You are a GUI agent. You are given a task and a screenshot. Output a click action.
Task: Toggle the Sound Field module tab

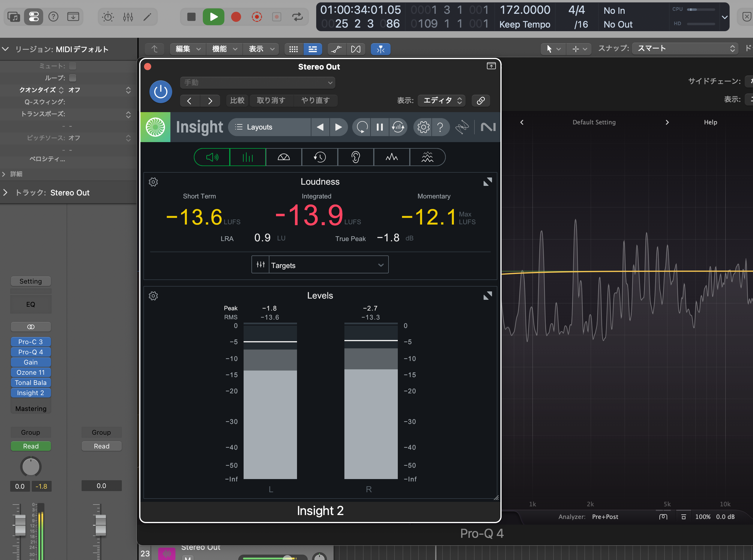point(283,157)
